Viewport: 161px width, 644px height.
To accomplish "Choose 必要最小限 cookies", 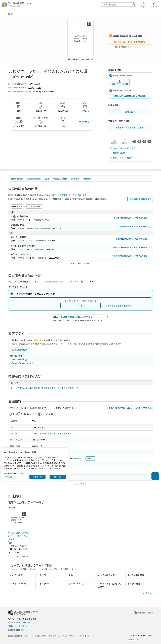I will pyautogui.click(x=37, y=477).
